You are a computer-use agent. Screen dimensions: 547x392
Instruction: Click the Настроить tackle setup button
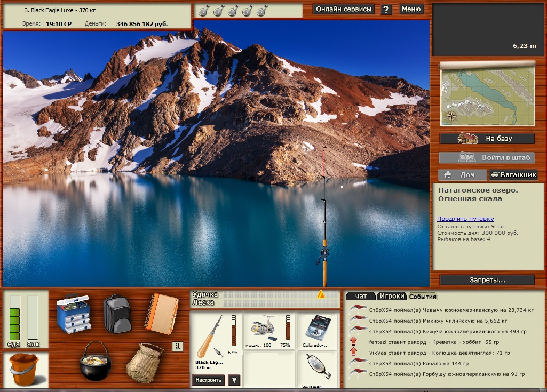[x=208, y=380]
